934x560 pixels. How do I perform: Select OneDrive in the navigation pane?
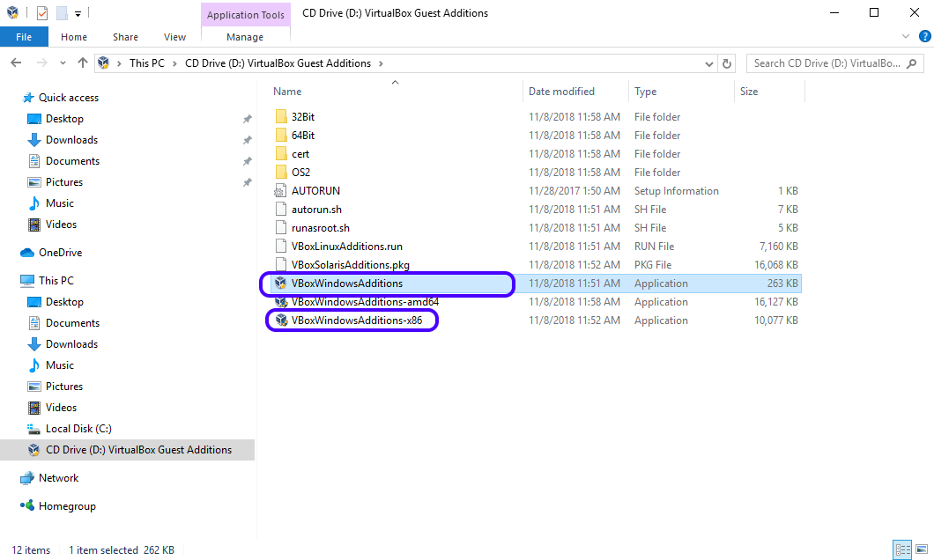click(x=60, y=253)
